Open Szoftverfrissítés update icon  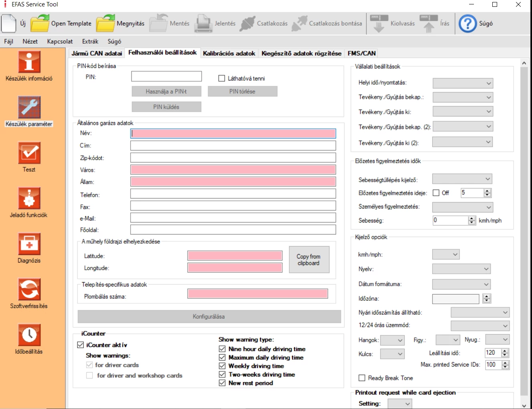(29, 289)
